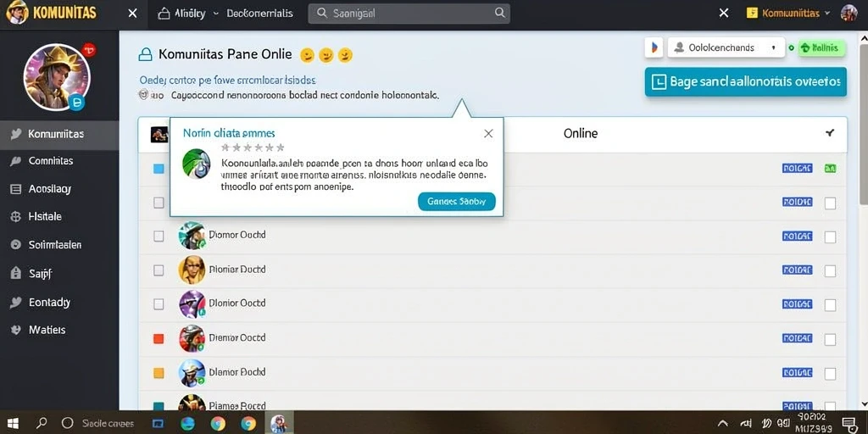Open the Ololcenchands dropdown
The width and height of the screenshot is (868, 434).
[x=726, y=47]
